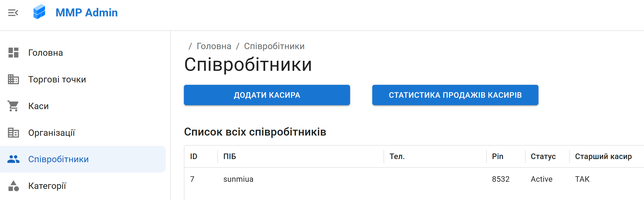Collapse the sidebar with the menu toggle icon
This screenshot has height=200, width=644.
13,13
